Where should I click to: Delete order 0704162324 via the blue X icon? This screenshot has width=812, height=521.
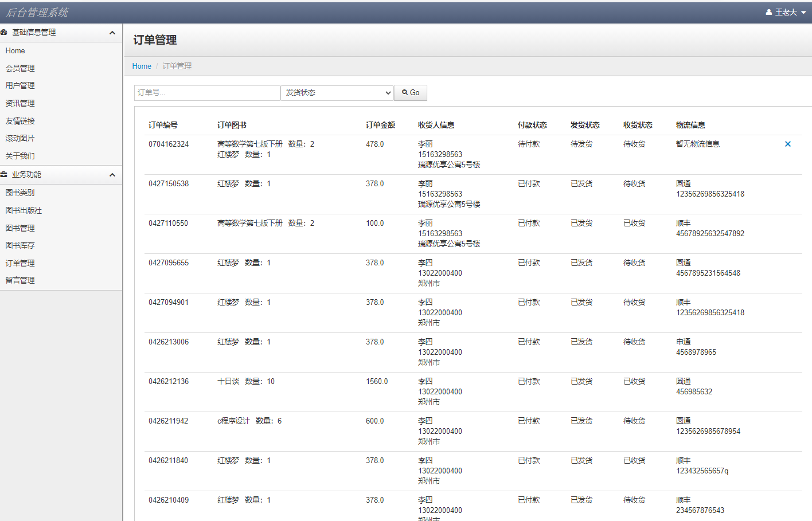tap(788, 144)
